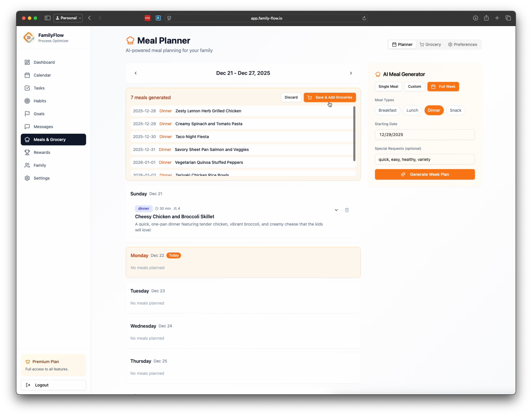Screen dimensions: 532x416
Task: Open the page settings icon in address bar
Action: pos(169,18)
